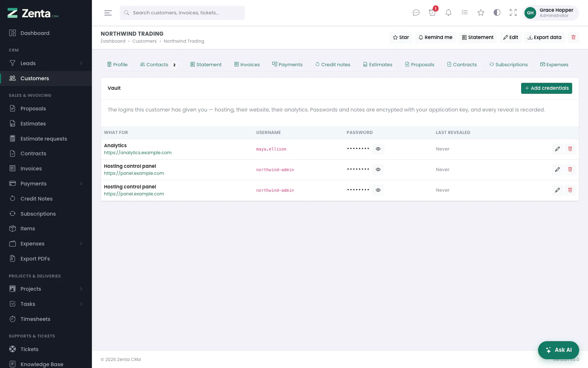Enter fullscreen with the expand icon
The width and height of the screenshot is (588, 368).
pos(513,13)
